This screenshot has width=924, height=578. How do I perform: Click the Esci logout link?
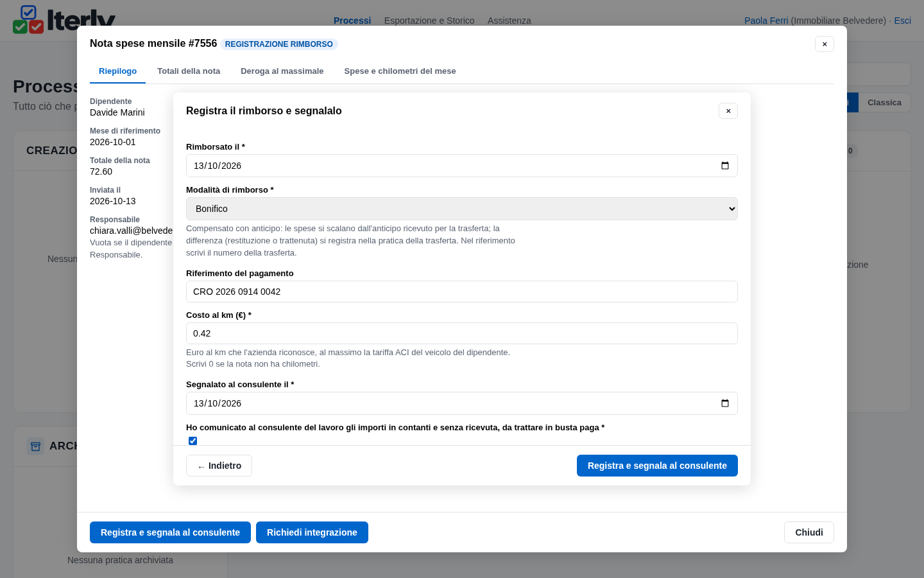(x=903, y=21)
